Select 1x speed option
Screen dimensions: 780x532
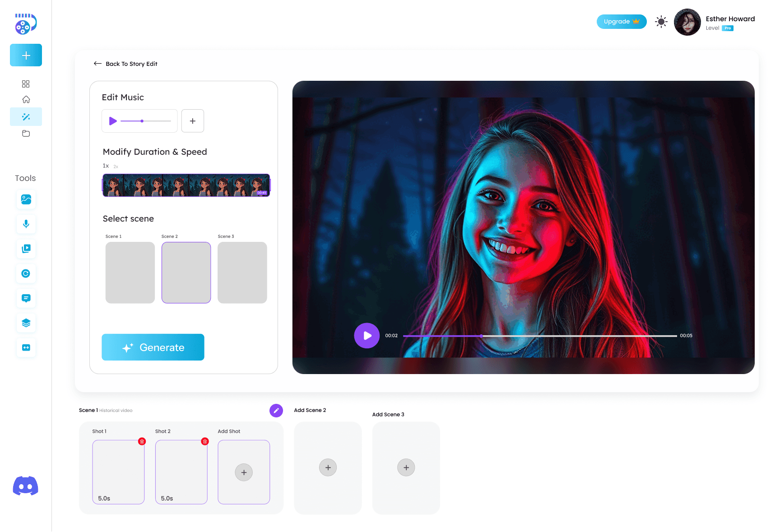pos(106,166)
